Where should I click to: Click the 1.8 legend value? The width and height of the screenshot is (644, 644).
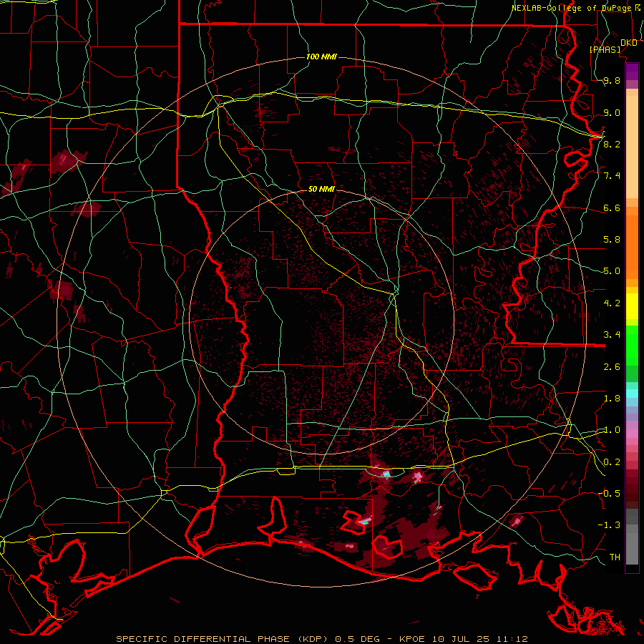click(x=612, y=399)
